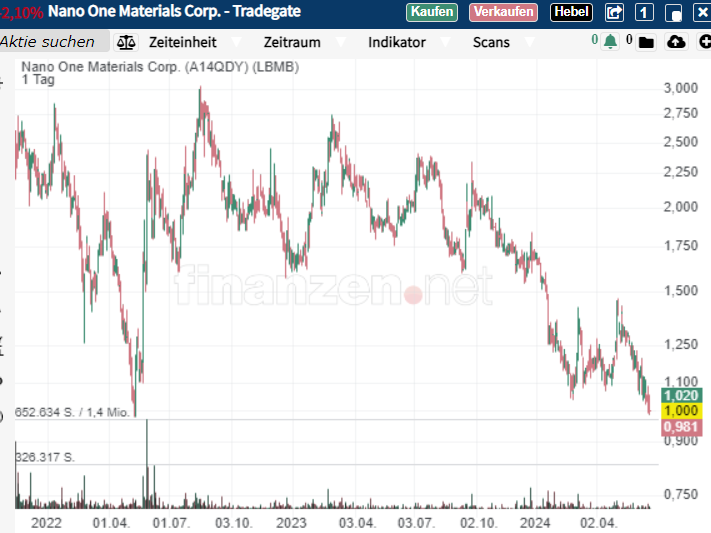This screenshot has width=711, height=533.
Task: Click the green 1,020 price label
Action: coord(682,396)
